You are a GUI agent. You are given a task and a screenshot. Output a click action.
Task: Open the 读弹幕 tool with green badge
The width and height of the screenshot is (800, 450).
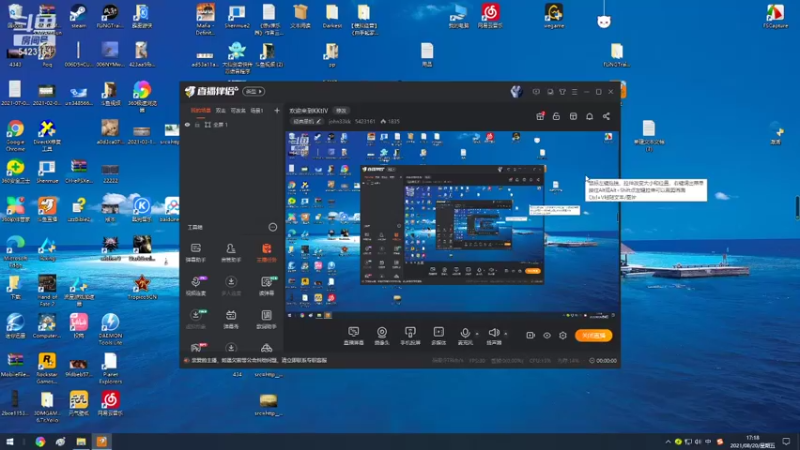[x=267, y=286]
